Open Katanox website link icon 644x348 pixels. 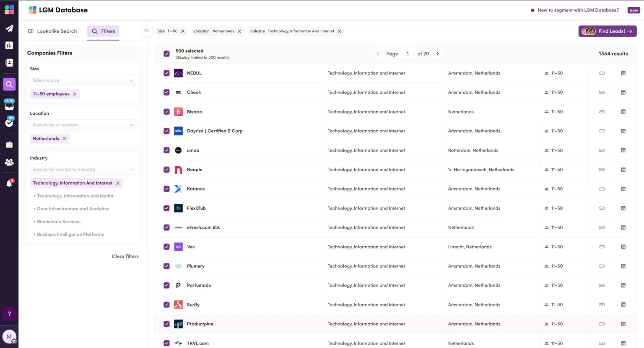point(602,189)
